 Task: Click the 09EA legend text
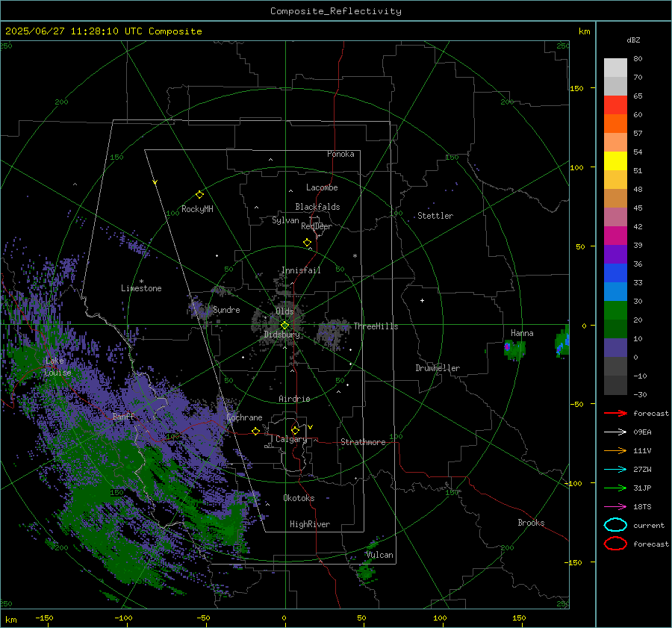(x=642, y=432)
